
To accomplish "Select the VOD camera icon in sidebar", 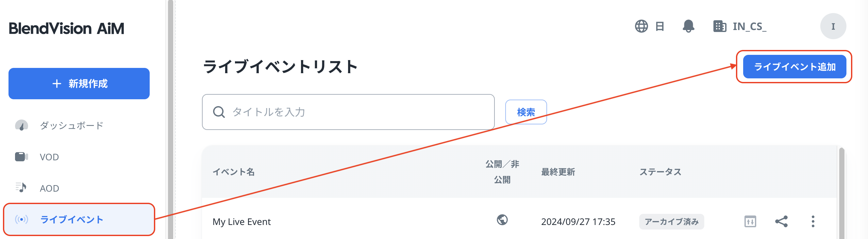I will 21,156.
